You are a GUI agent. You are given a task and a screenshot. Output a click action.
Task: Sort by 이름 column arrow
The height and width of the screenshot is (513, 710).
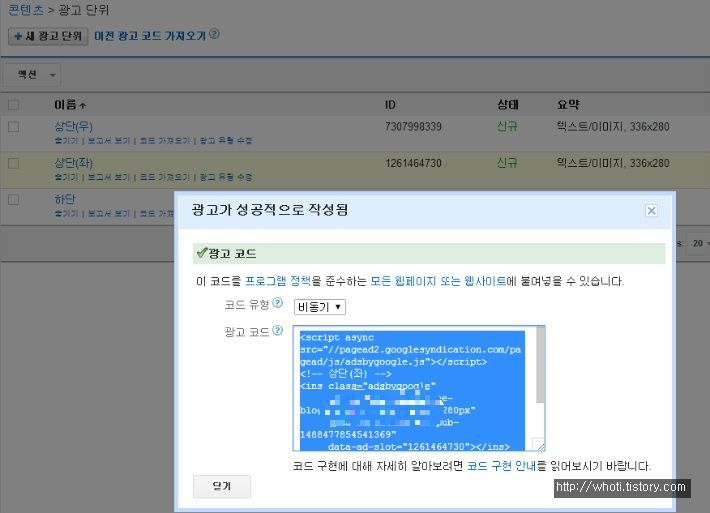82,105
